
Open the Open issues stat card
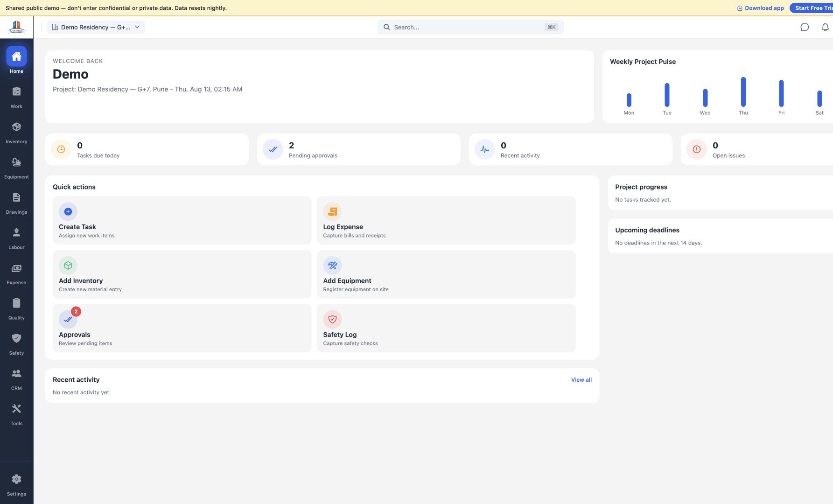pyautogui.click(x=757, y=149)
